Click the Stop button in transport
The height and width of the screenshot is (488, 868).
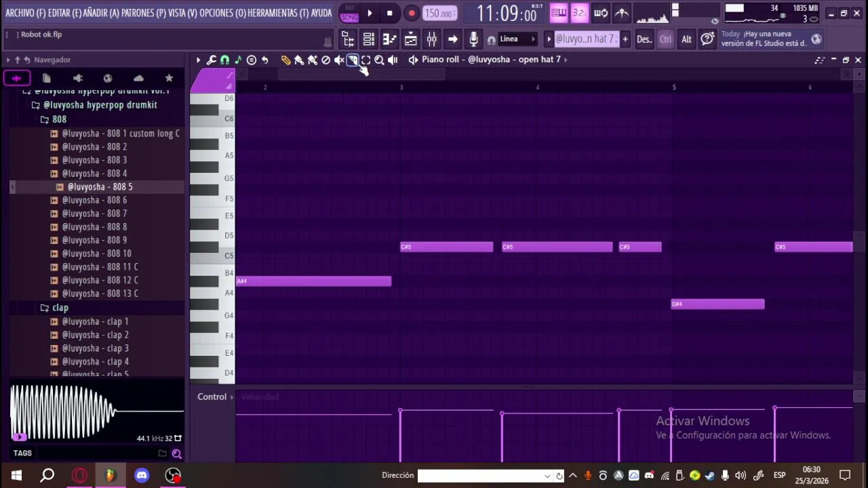click(x=389, y=13)
